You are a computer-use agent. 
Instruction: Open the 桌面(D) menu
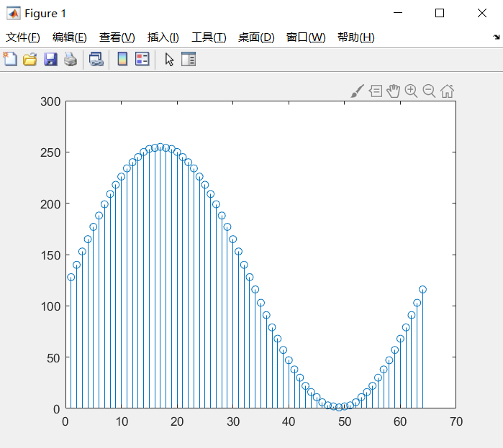(256, 37)
